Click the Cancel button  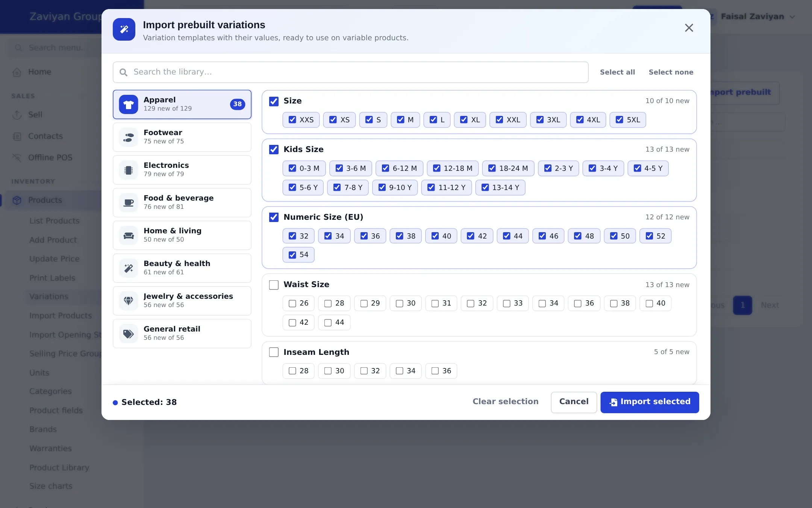(574, 402)
